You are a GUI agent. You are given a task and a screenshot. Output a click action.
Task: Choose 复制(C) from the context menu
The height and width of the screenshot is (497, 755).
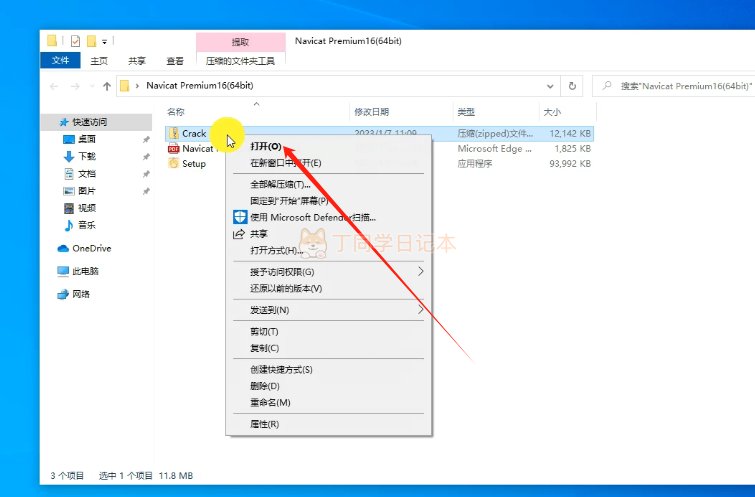[264, 348]
